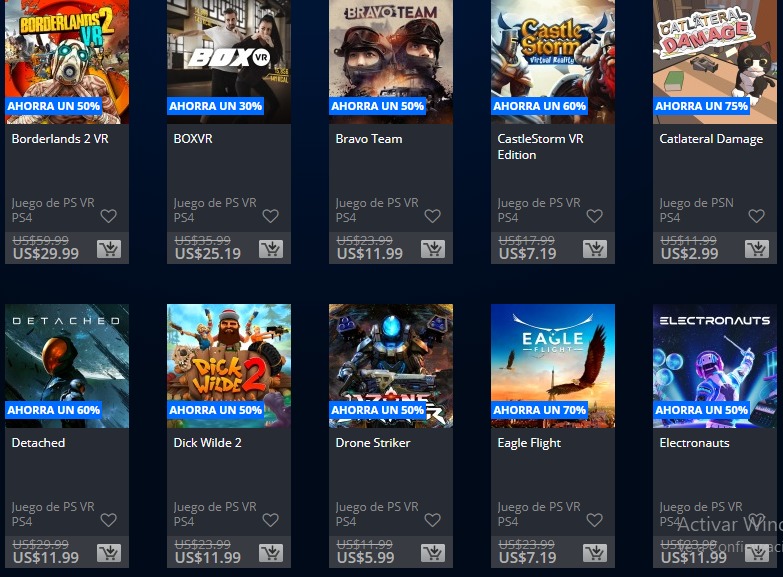783x577 pixels.
Task: Open the Borderlands 2 VR title link
Action: 60,139
